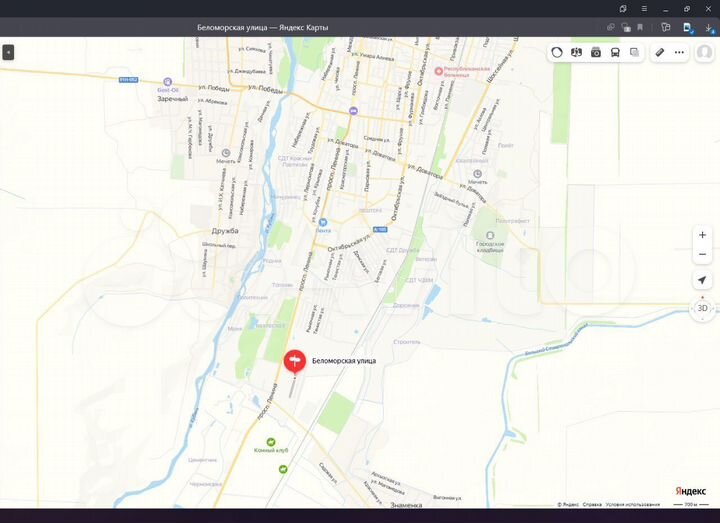This screenshot has width=720, height=523.
Task: Click the Строитель label
Action: click(x=407, y=342)
